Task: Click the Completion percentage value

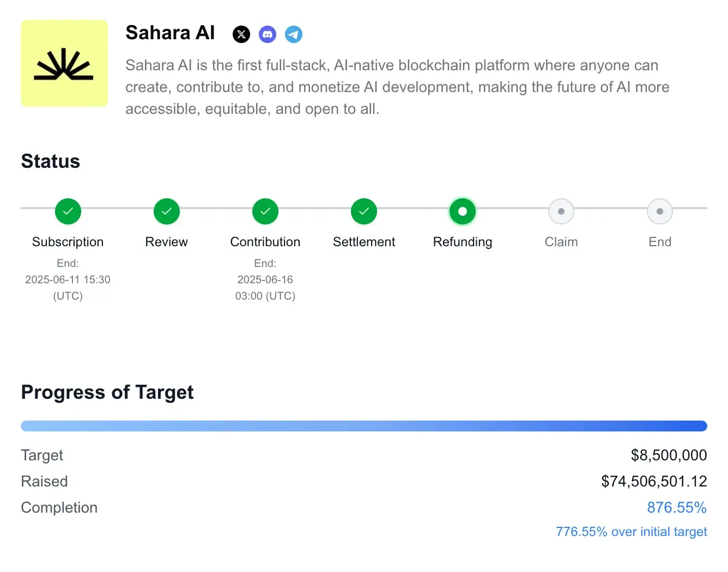Action: [x=677, y=507]
